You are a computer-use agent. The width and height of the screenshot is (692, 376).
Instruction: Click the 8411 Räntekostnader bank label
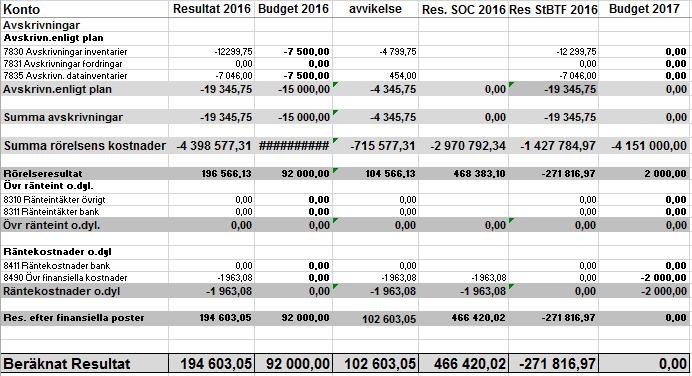[56, 266]
